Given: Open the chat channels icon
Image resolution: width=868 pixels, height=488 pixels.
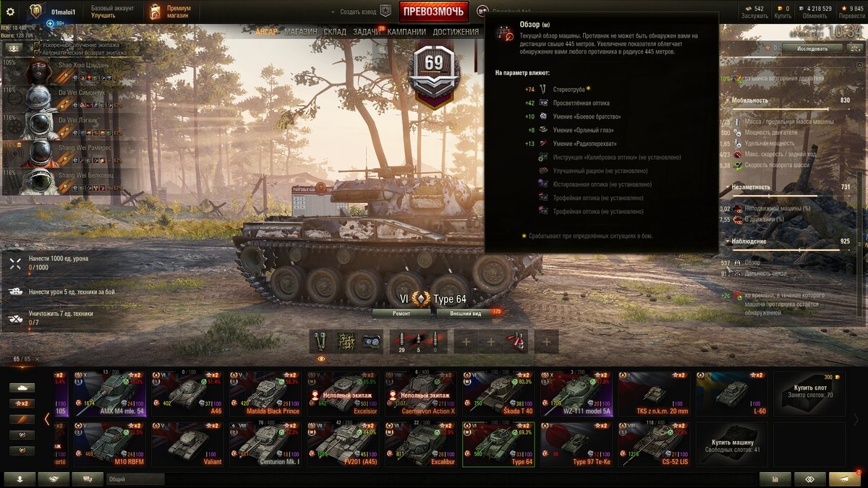Looking at the screenshot, I should pyautogui.click(x=88, y=479).
